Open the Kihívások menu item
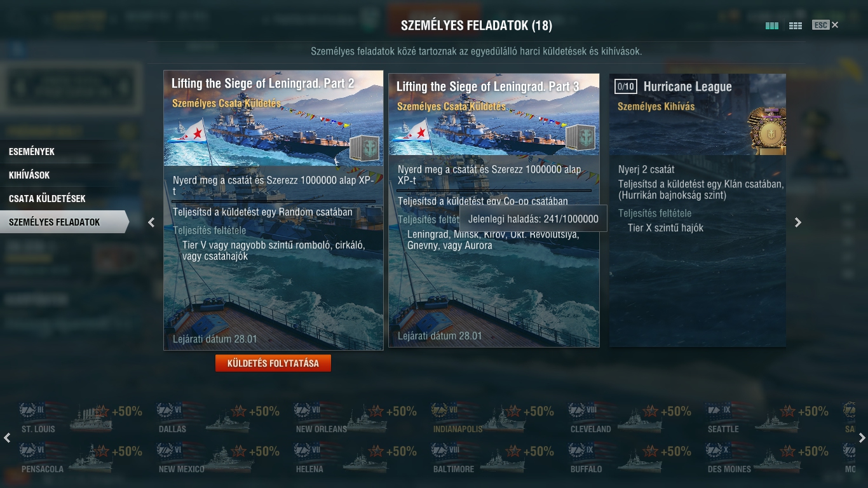Viewport: 868px width, 488px height. [x=29, y=175]
